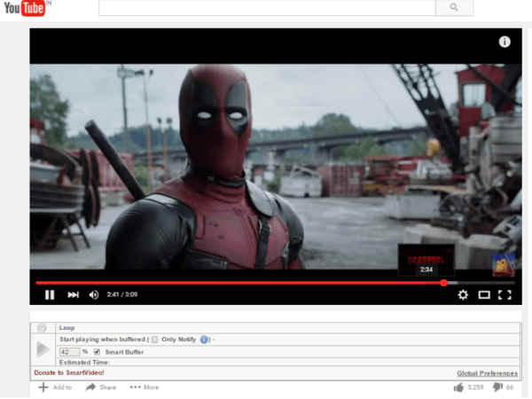Skip to the next video
The height and width of the screenshot is (399, 532).
[73, 295]
